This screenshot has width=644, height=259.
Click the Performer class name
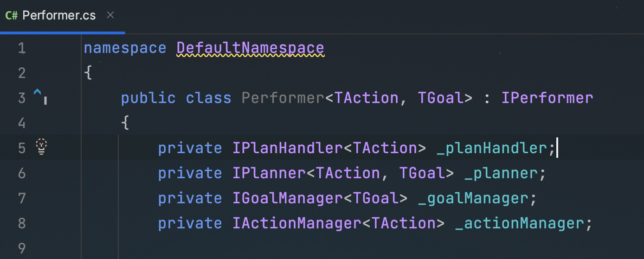(x=283, y=98)
